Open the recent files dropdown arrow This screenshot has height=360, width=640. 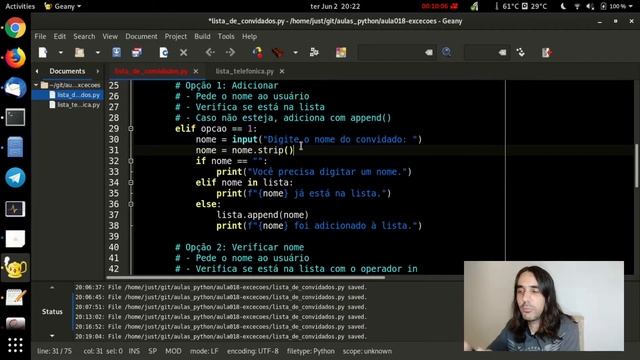pos(98,52)
